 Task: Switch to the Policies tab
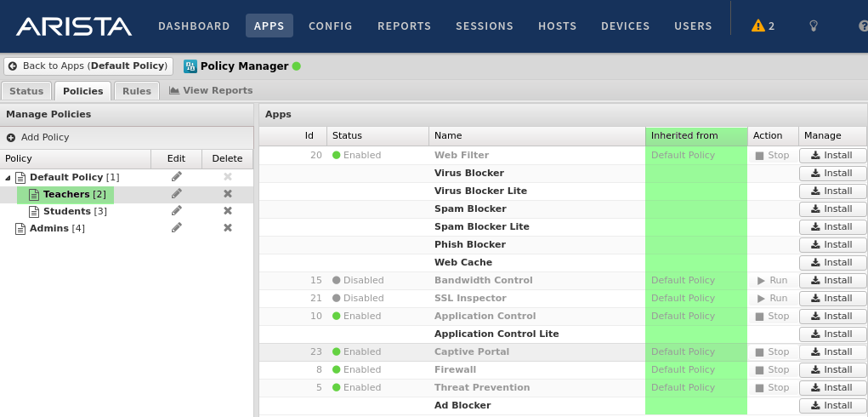(x=83, y=91)
